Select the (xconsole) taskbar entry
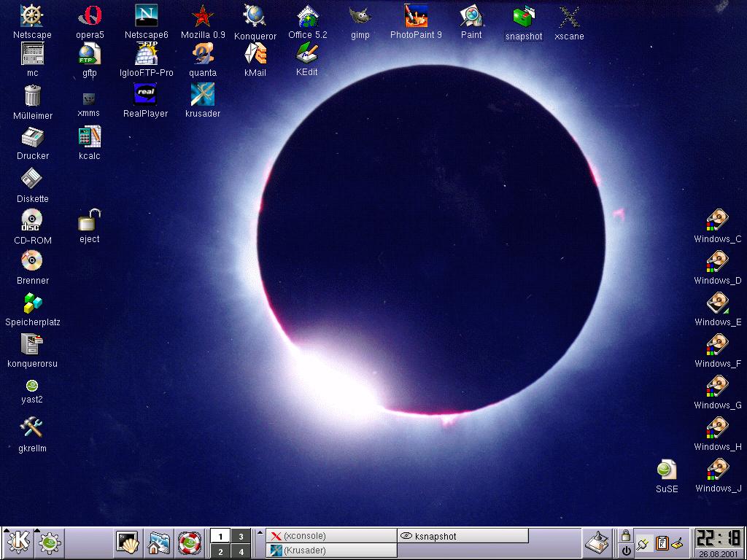Image resolution: width=747 pixels, height=560 pixels. (x=331, y=536)
